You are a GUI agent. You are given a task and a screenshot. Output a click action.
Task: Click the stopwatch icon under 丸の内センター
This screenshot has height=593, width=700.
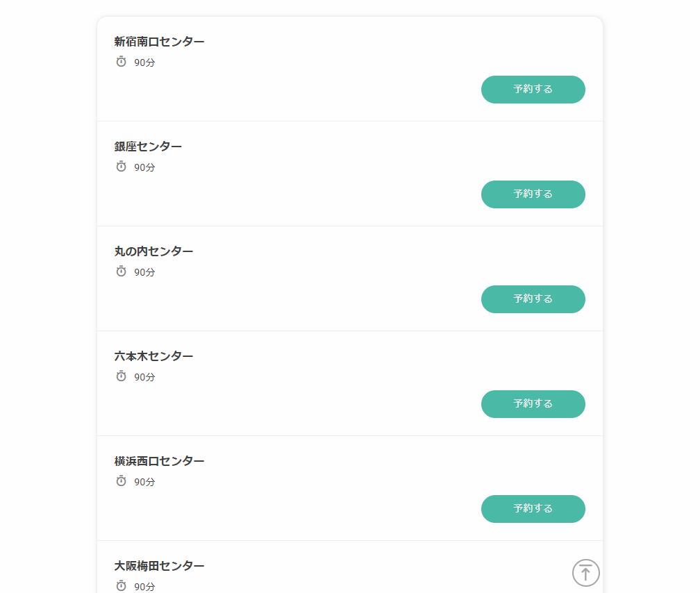click(121, 272)
